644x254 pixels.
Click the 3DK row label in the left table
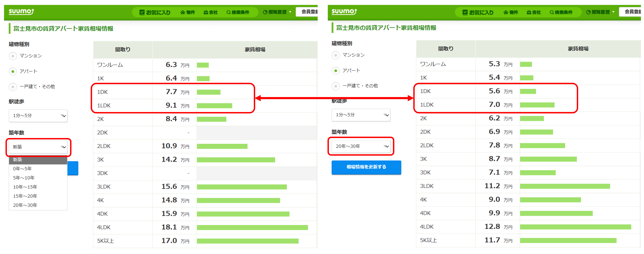pyautogui.click(x=102, y=173)
